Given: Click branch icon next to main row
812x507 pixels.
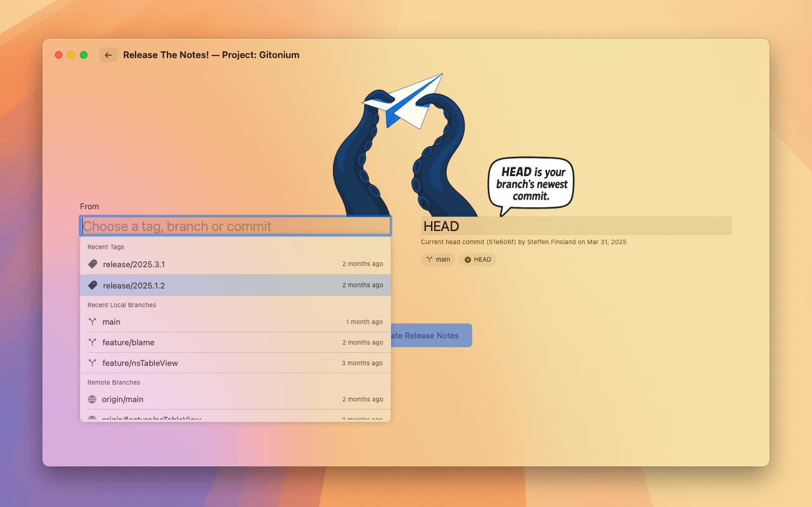Looking at the screenshot, I should [x=92, y=322].
